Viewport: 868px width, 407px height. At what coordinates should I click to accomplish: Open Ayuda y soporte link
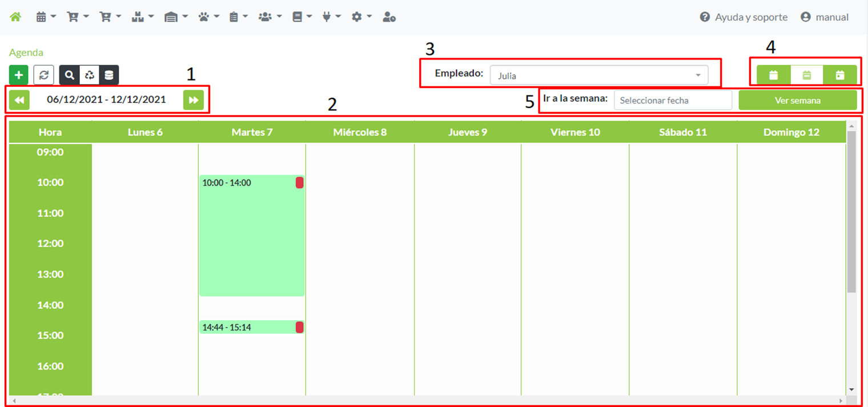[x=744, y=17]
